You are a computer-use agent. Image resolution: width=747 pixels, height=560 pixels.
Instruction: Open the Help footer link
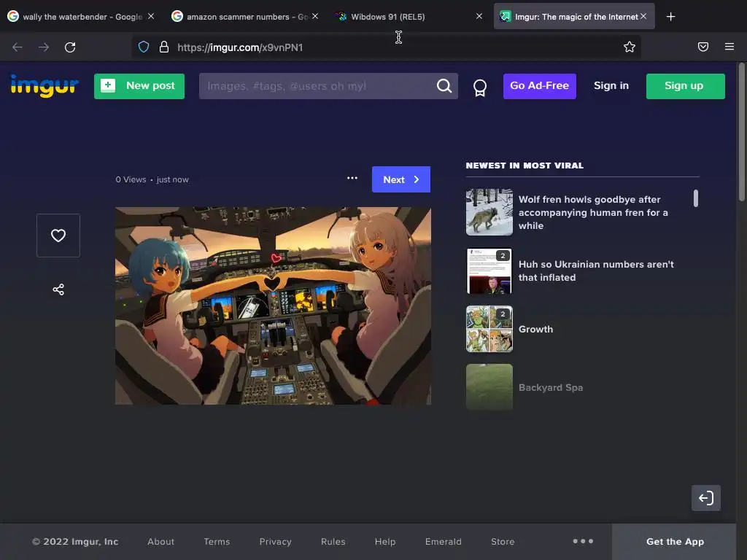tap(385, 542)
